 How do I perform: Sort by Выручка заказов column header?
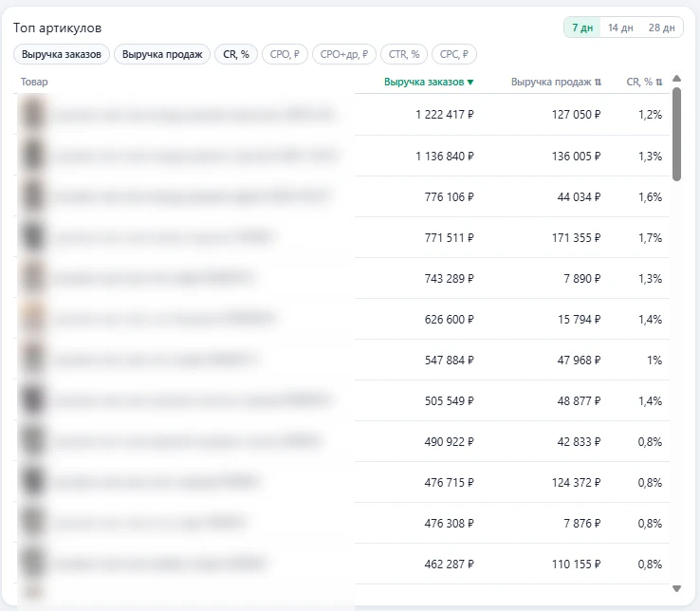tap(429, 82)
